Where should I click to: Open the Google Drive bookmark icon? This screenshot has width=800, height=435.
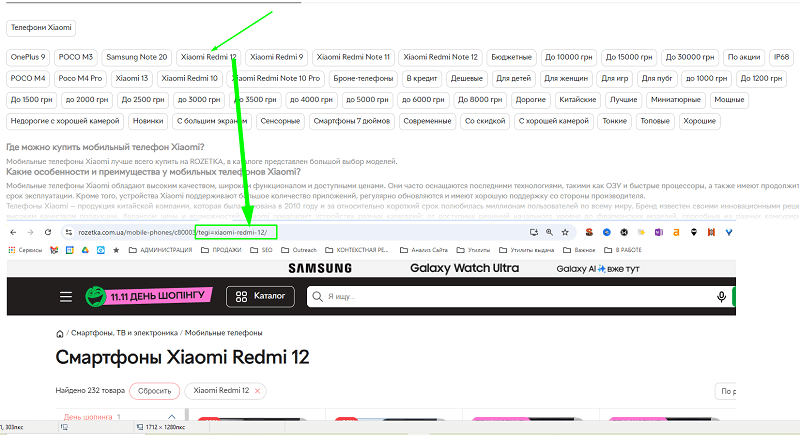pyautogui.click(x=85, y=250)
